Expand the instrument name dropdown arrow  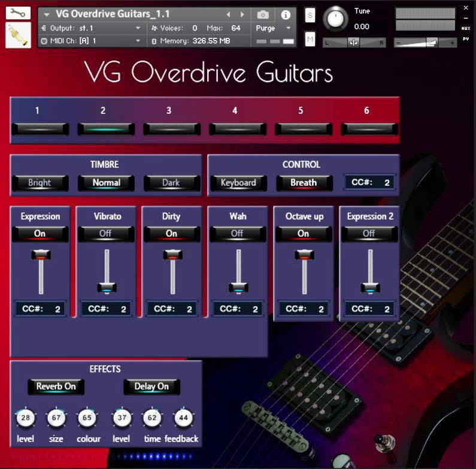point(47,14)
